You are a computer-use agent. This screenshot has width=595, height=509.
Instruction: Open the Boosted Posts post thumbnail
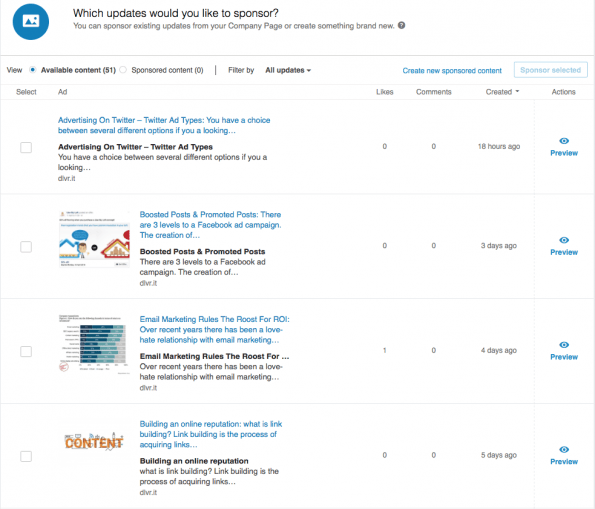(x=94, y=239)
